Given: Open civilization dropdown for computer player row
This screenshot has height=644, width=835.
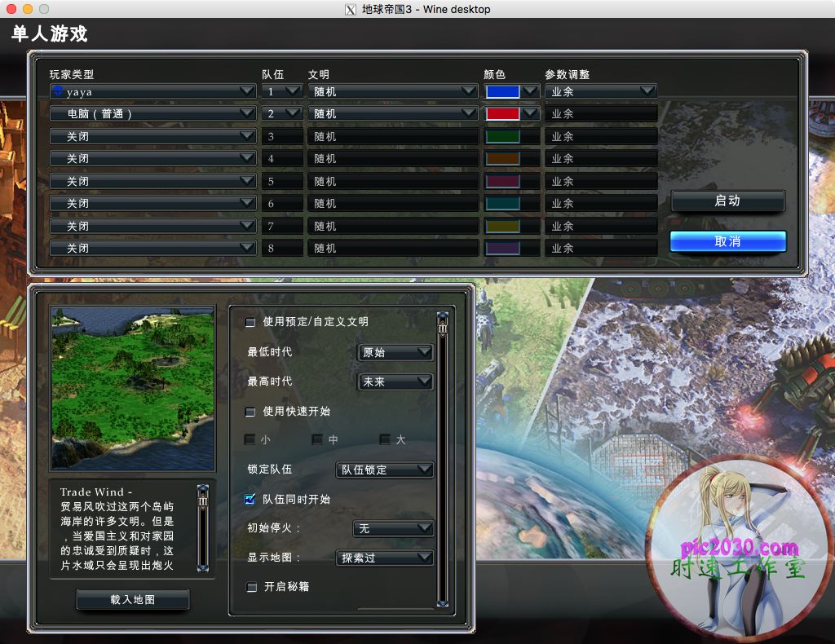Looking at the screenshot, I should coord(393,113).
